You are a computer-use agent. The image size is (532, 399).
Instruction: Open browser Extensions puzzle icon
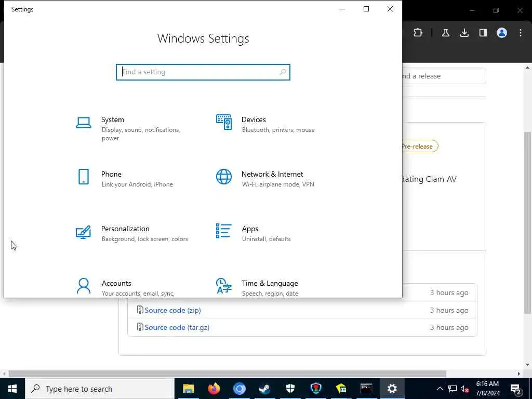click(418, 33)
